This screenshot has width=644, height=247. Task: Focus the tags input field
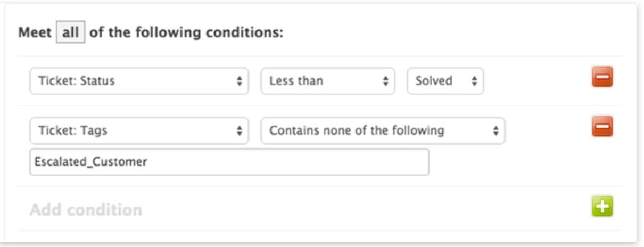click(229, 162)
